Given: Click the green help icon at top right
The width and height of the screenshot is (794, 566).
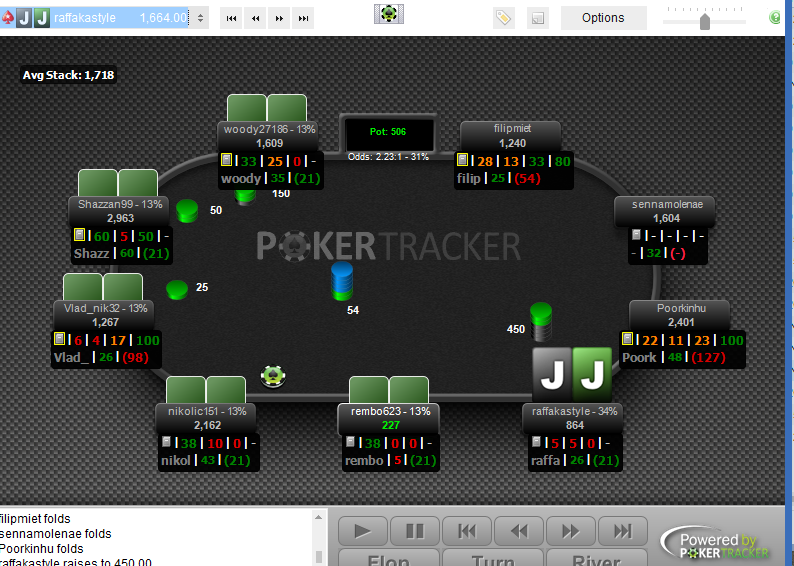Looking at the screenshot, I should tap(775, 18).
